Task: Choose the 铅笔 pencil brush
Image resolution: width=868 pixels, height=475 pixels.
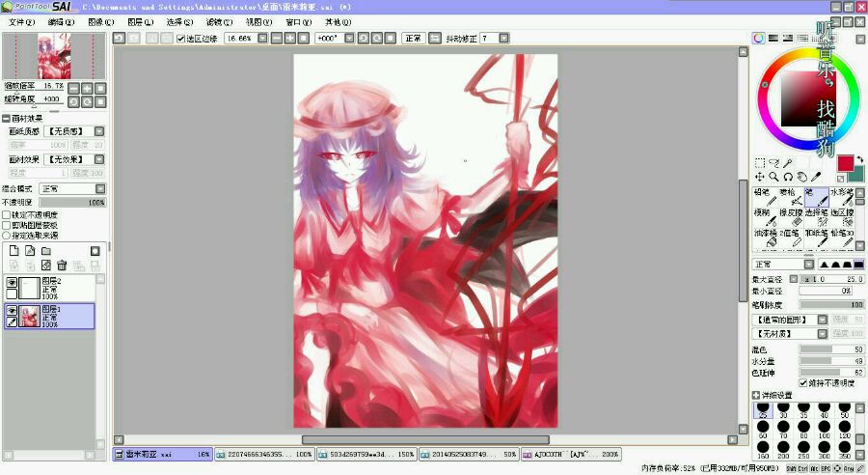Action: coord(765,197)
